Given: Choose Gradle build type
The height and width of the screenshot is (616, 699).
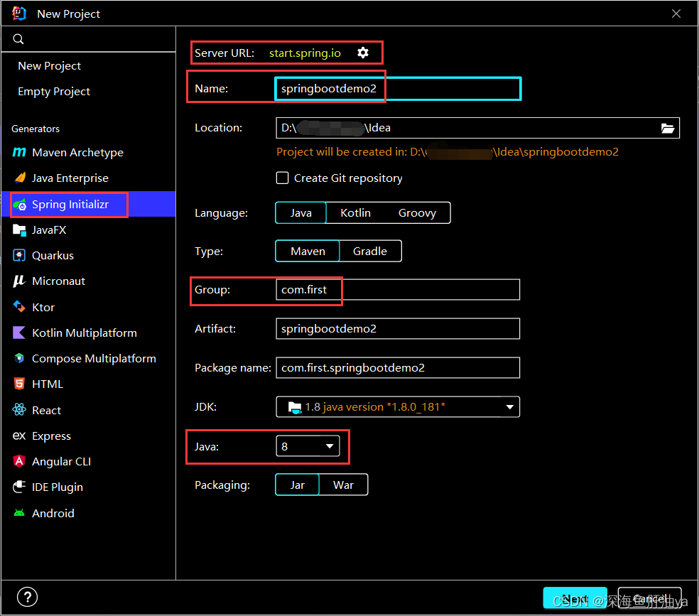Looking at the screenshot, I should tap(370, 252).
